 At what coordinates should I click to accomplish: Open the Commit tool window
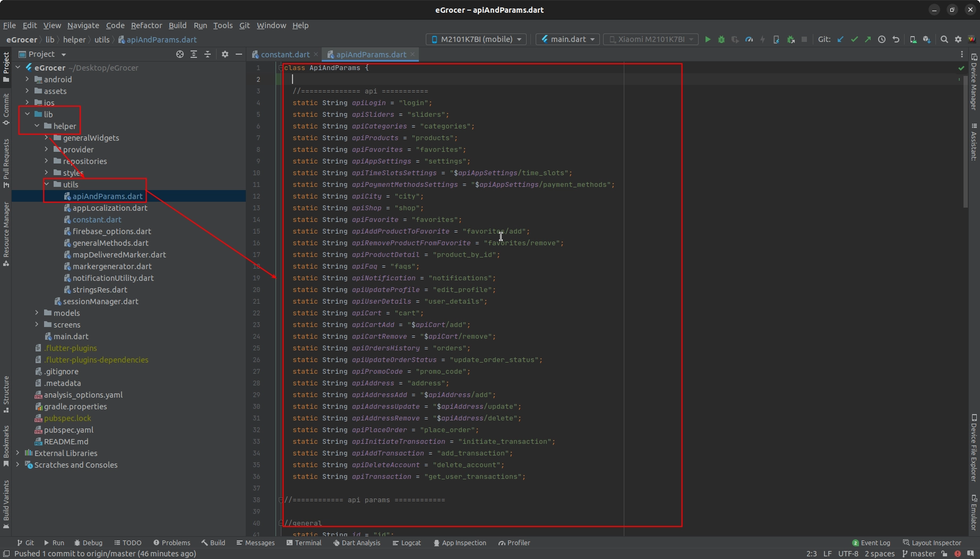[x=6, y=109]
